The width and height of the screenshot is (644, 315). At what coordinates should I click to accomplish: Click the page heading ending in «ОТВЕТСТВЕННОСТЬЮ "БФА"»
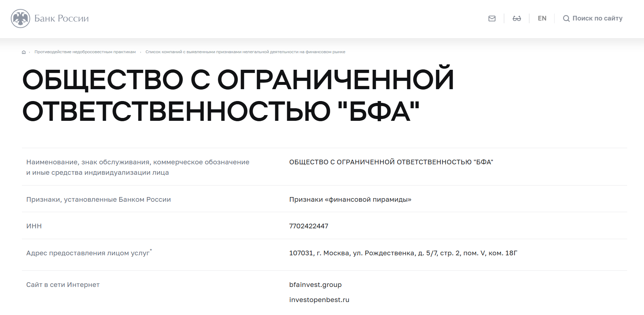[238, 95]
